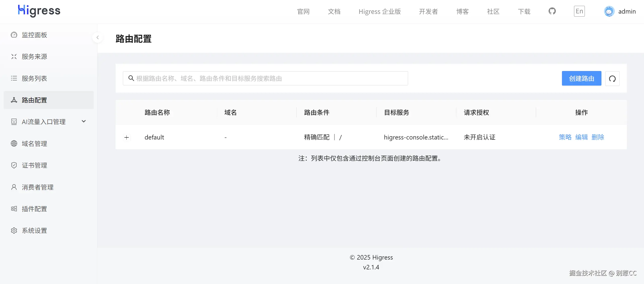This screenshot has width=644, height=284.
Task: Open 监控面板 dashboard in sidebar
Action: tap(34, 35)
